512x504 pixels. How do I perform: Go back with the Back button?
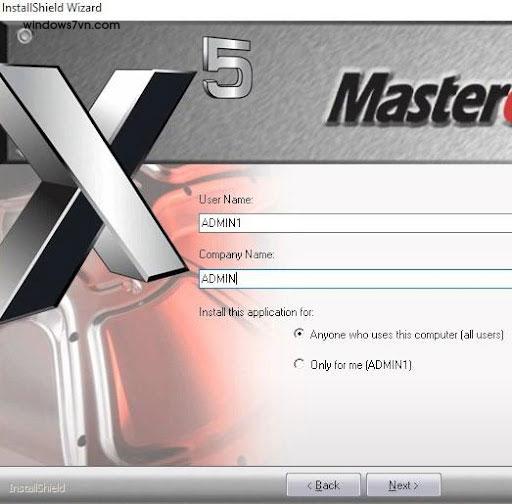pos(323,485)
